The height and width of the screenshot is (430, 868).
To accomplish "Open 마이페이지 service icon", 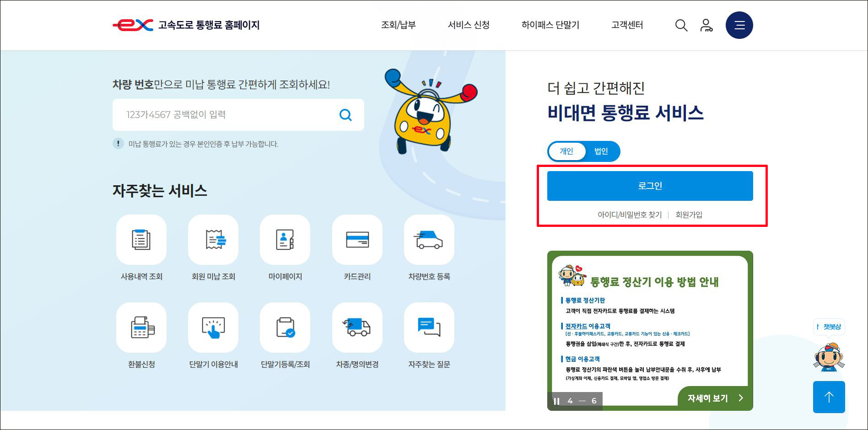I will (x=285, y=240).
